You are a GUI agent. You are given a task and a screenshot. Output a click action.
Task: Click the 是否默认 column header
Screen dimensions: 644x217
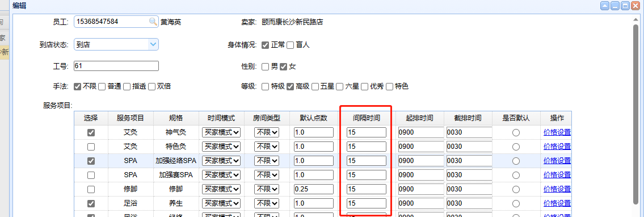pyautogui.click(x=516, y=118)
